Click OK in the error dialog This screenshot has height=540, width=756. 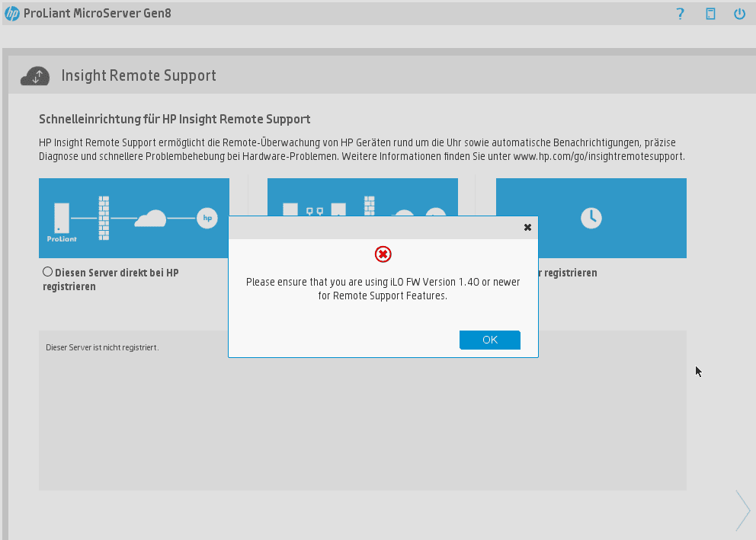pyautogui.click(x=490, y=340)
